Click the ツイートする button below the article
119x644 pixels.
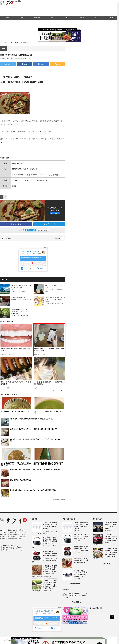[x=49, y=224]
